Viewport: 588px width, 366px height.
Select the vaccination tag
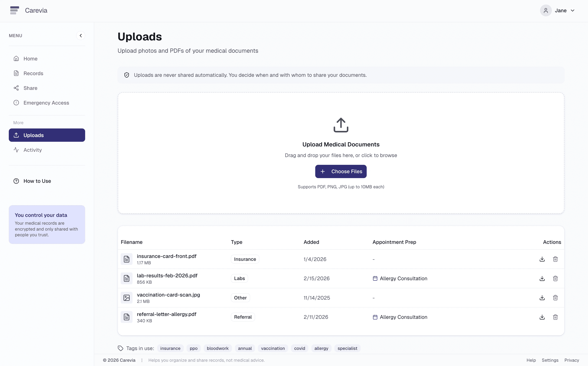click(273, 348)
